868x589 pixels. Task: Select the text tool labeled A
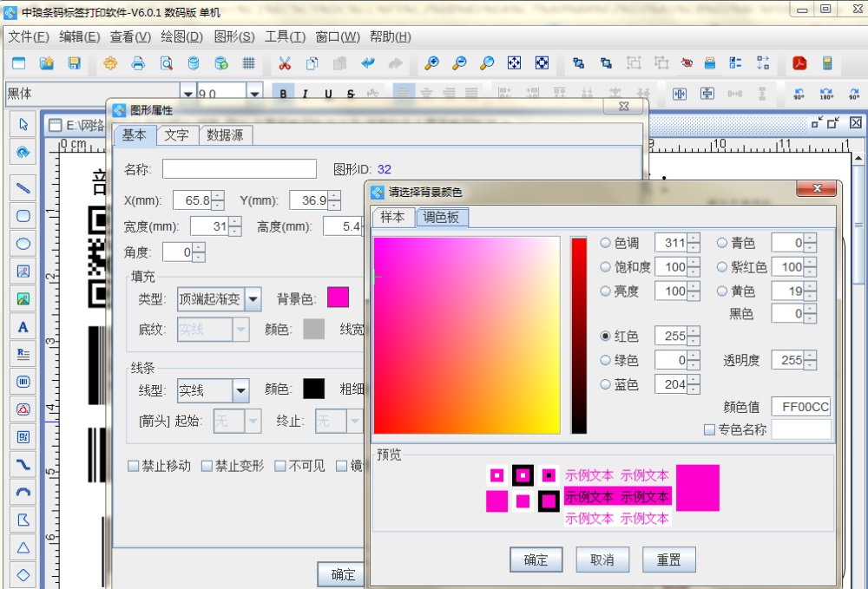[x=23, y=327]
